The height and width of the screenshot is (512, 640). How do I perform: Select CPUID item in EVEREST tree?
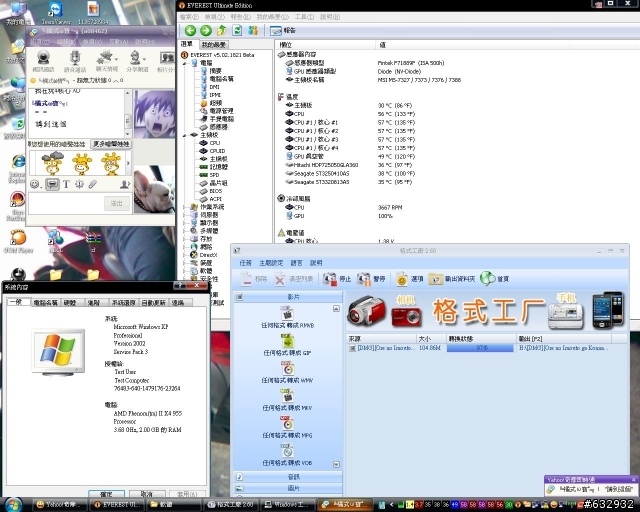(217, 151)
